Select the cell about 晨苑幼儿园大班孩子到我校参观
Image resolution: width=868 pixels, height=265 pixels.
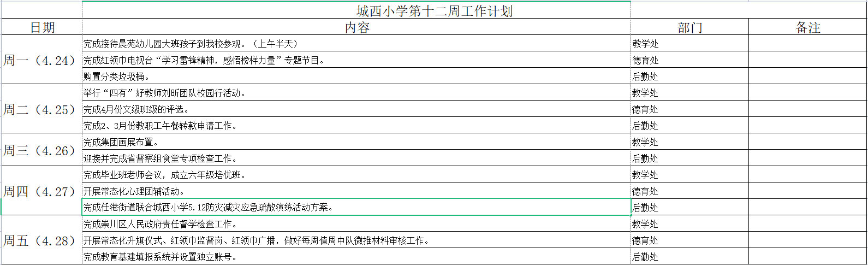pyautogui.click(x=356, y=43)
